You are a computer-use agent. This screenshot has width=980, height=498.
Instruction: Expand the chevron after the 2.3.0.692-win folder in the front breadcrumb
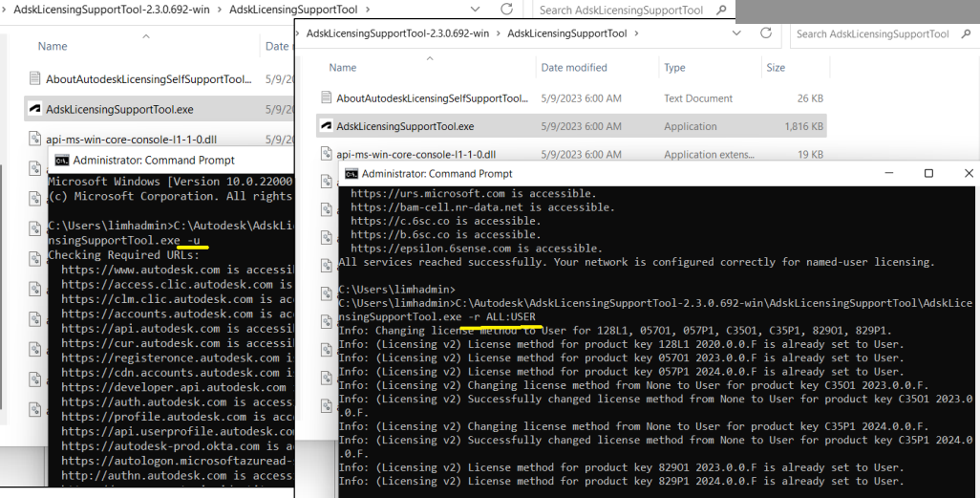[x=499, y=33]
